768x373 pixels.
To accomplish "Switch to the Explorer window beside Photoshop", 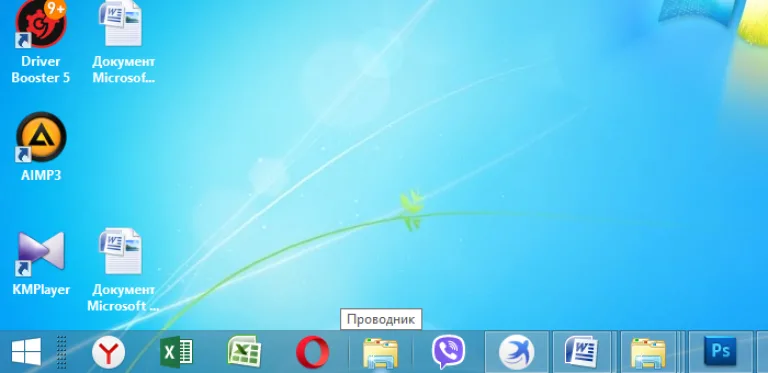I will pyautogui.click(x=648, y=352).
